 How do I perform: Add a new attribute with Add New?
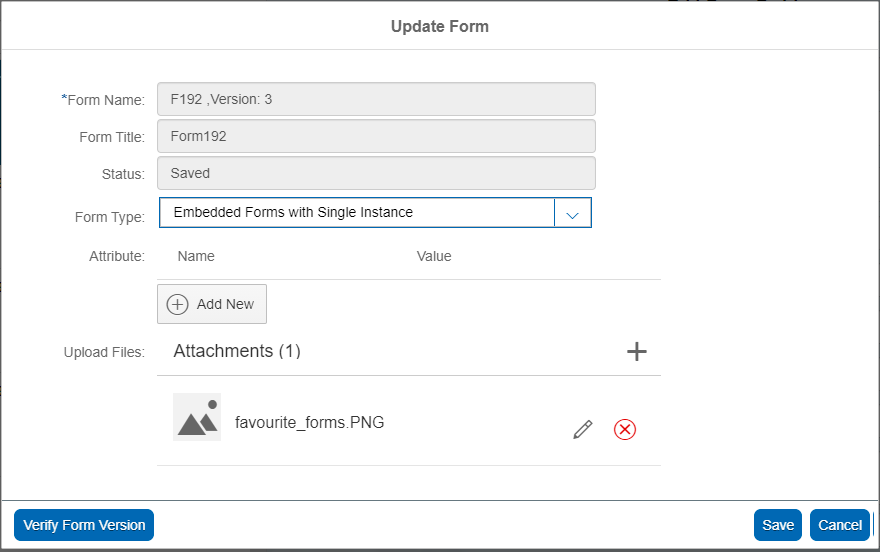[x=212, y=304]
